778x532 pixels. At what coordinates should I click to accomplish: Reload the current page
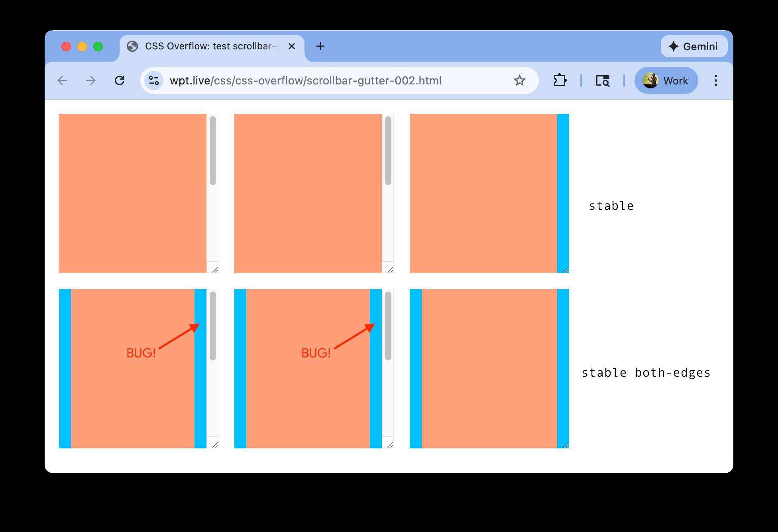tap(120, 81)
